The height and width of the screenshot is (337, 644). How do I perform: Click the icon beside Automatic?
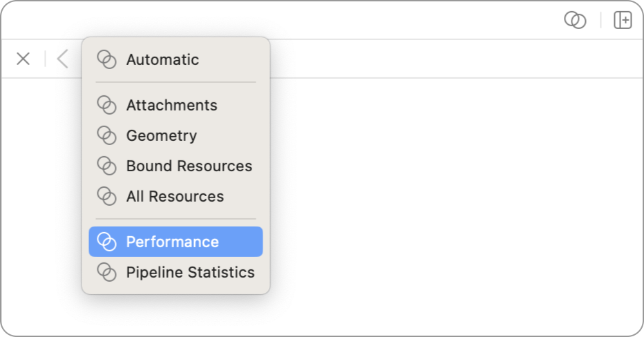pyautogui.click(x=106, y=60)
